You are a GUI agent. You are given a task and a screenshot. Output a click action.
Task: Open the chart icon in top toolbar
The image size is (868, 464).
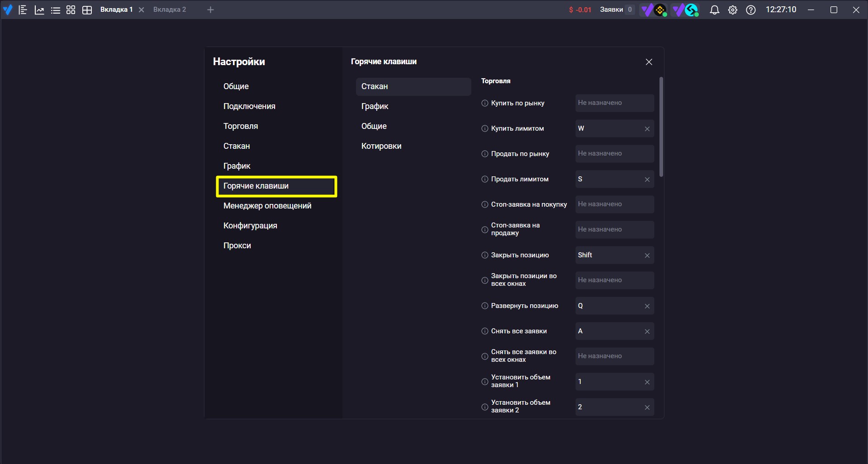(39, 9)
